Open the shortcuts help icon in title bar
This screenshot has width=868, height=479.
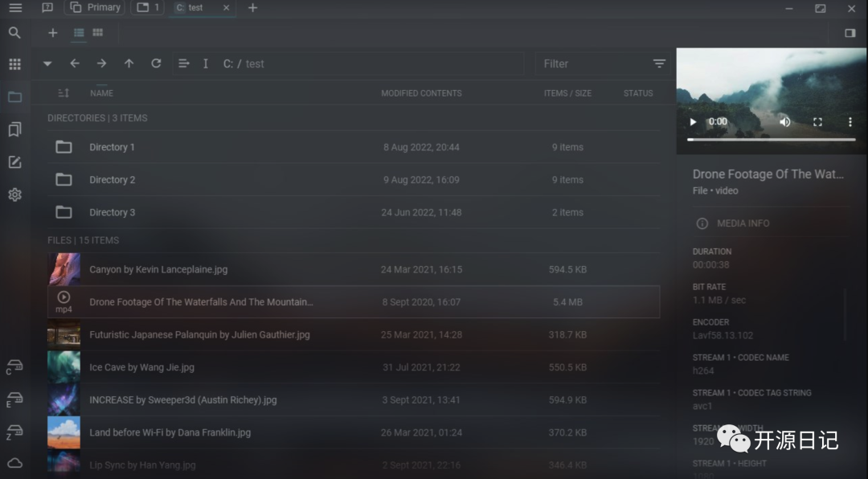point(47,8)
